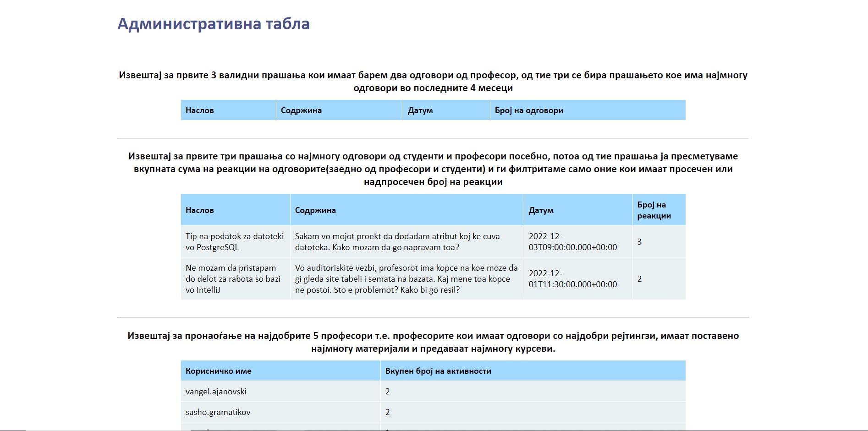Viewport: 868px width, 431px height.
Task: Click the "Tip na podatok za datoteki" title cell
Action: (x=235, y=242)
